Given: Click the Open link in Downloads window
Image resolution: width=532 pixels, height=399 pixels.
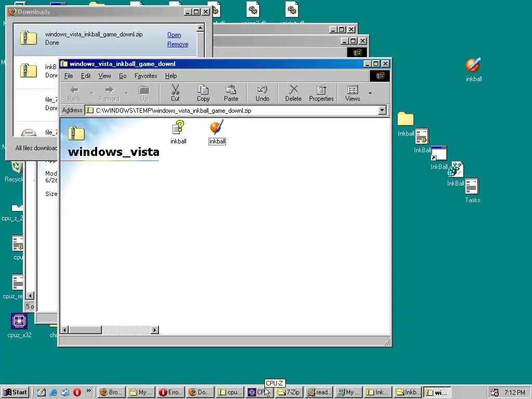Looking at the screenshot, I should pos(174,35).
